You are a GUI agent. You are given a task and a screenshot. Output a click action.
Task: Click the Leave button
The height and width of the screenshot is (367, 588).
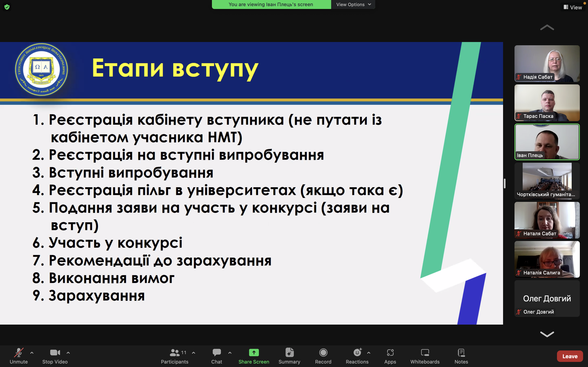570,356
